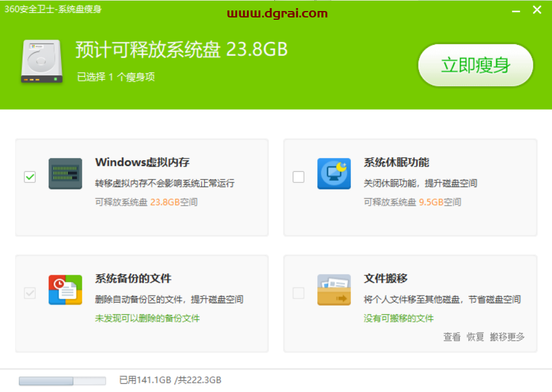Click the Windows虚拟内存 title
Screen dimensions: 552x392
pos(142,162)
